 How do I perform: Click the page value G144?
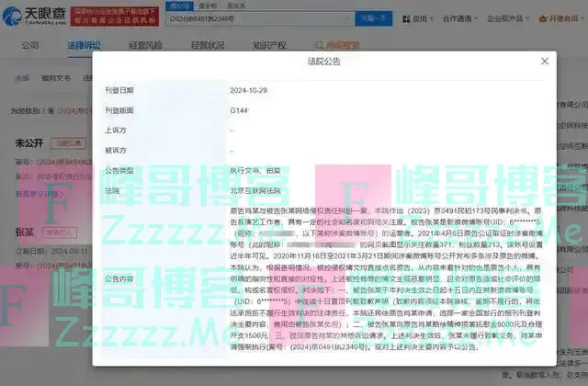[x=239, y=110]
